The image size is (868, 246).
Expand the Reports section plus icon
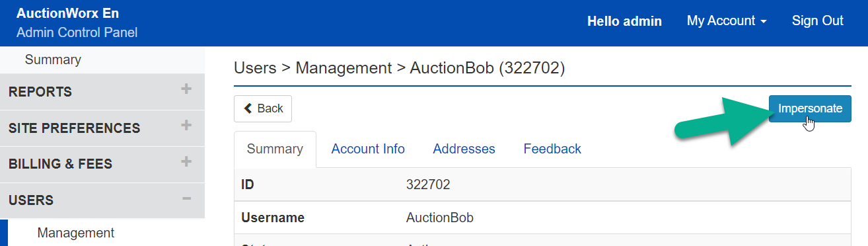(186, 89)
